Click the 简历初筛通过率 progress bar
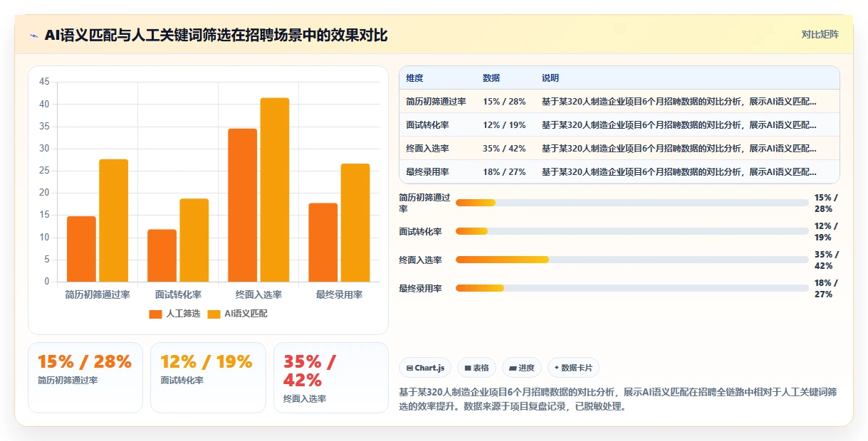The width and height of the screenshot is (868, 441). [x=632, y=203]
